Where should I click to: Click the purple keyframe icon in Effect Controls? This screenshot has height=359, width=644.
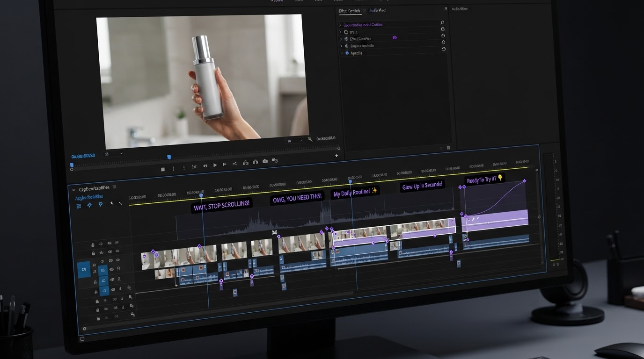point(395,37)
